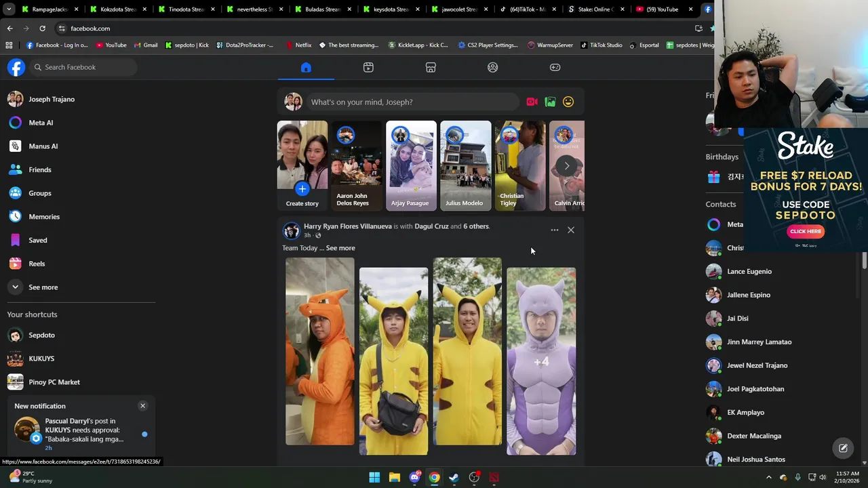Open Dagul Cruz tagged profile
The width and height of the screenshot is (868, 488).
pyautogui.click(x=431, y=226)
